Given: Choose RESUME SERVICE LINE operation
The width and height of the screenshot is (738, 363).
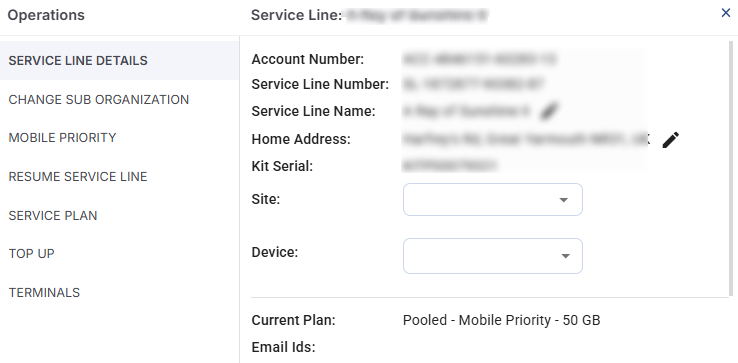Looking at the screenshot, I should [x=119, y=177].
